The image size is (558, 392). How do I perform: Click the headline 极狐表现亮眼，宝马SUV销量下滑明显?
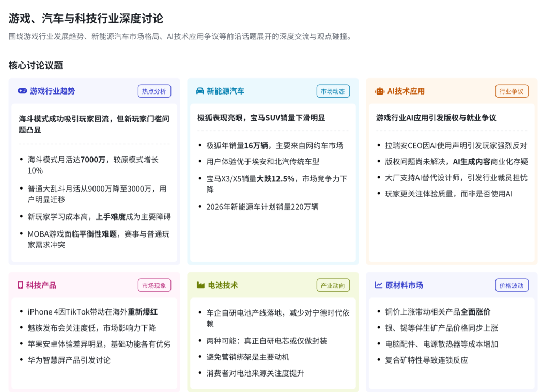261,118
